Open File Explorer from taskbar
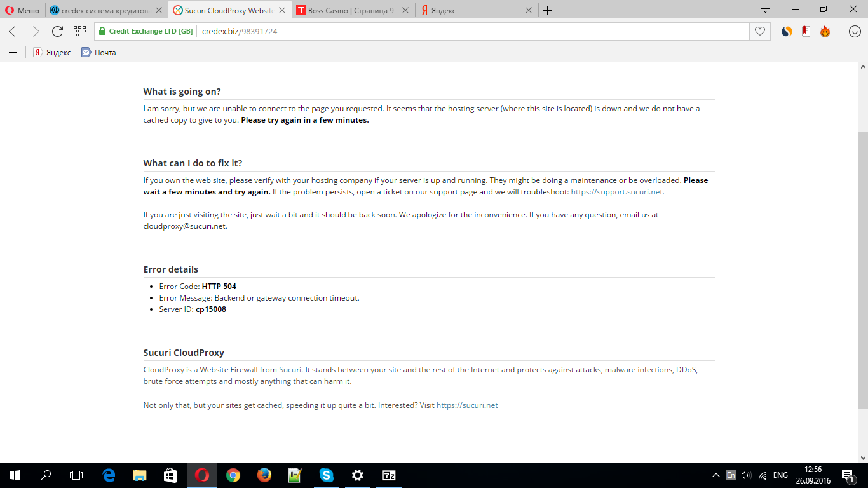The width and height of the screenshot is (868, 488). pos(140,475)
